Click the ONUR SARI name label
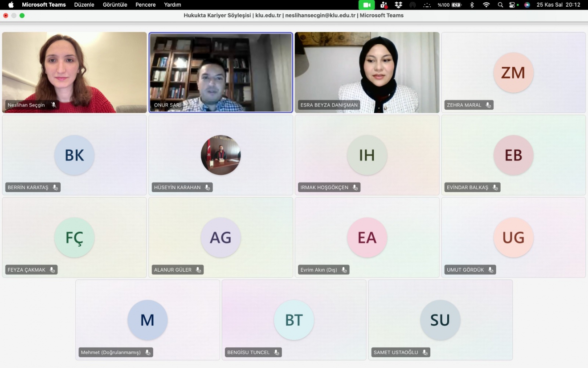588x368 pixels. (x=167, y=105)
